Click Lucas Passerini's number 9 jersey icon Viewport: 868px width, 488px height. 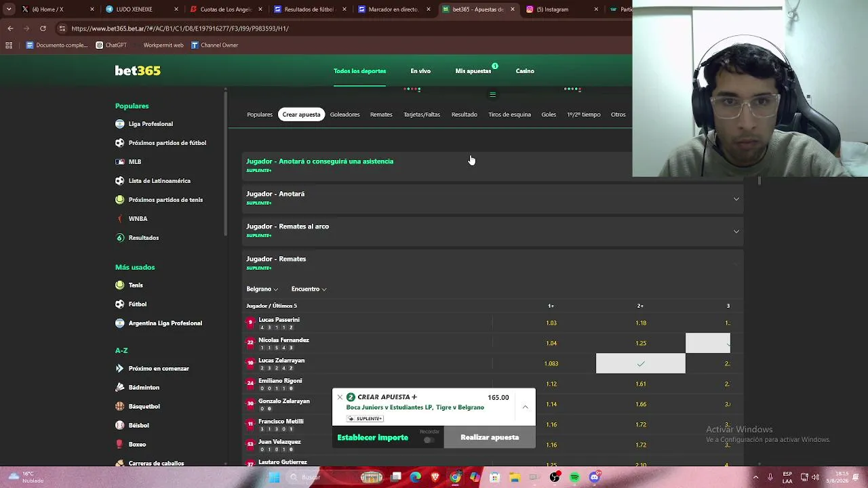click(x=250, y=323)
